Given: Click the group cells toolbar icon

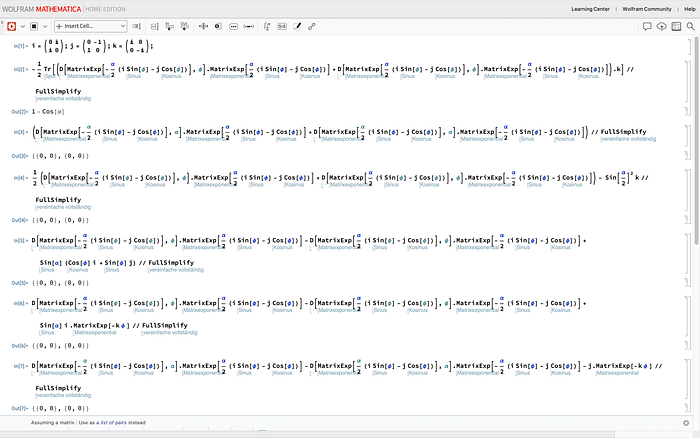Looking at the screenshot, I should coord(154,26).
